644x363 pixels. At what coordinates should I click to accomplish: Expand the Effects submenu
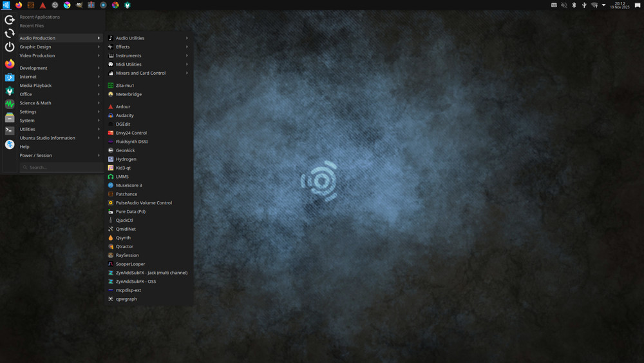pos(149,47)
